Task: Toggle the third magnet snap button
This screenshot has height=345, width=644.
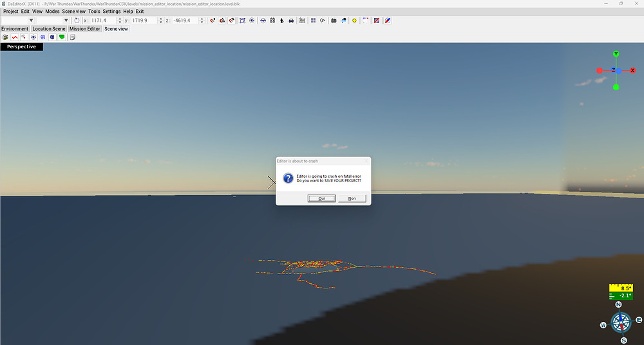Action: (231, 21)
